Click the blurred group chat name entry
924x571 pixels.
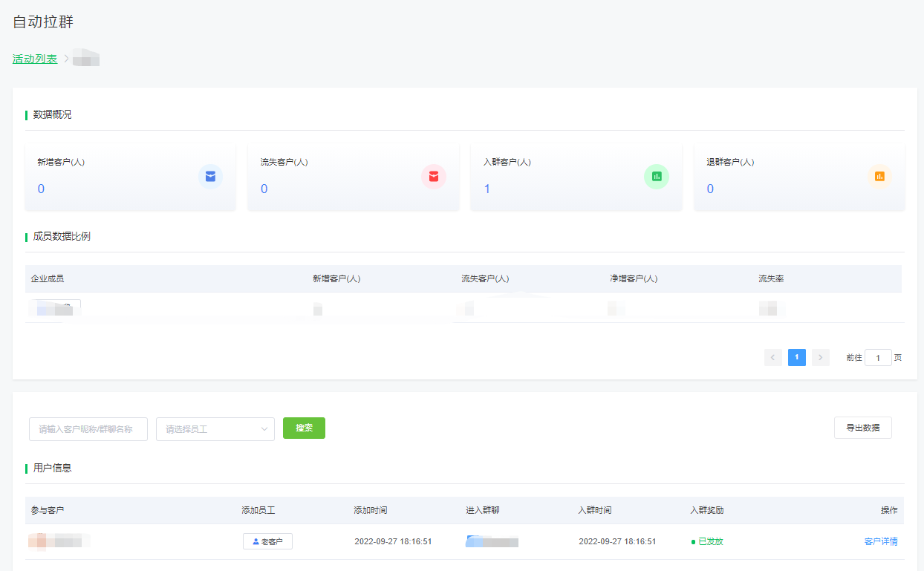(492, 541)
